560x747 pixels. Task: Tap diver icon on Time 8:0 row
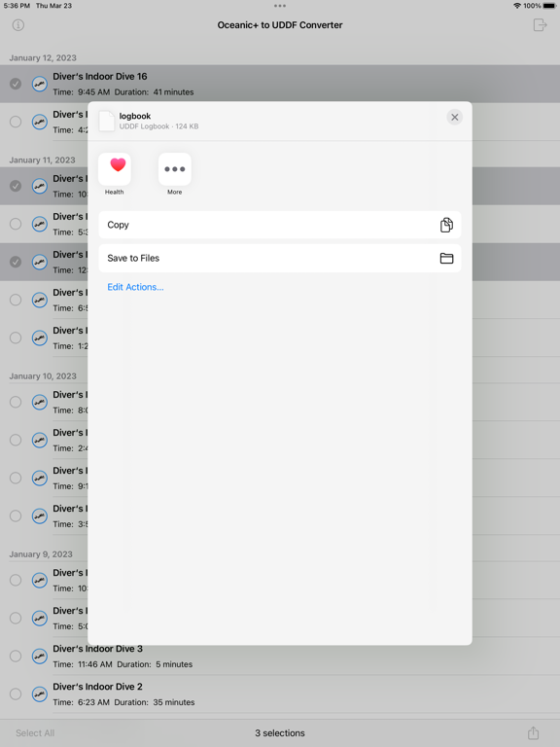(x=40, y=402)
